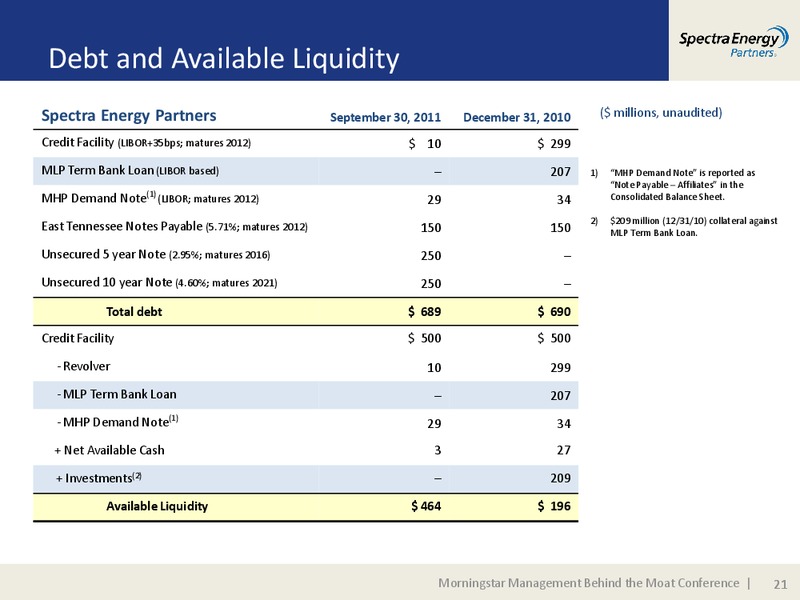Select the 'Available Liquidity' label
Image resolution: width=800 pixels, height=600 pixels.
(157, 507)
